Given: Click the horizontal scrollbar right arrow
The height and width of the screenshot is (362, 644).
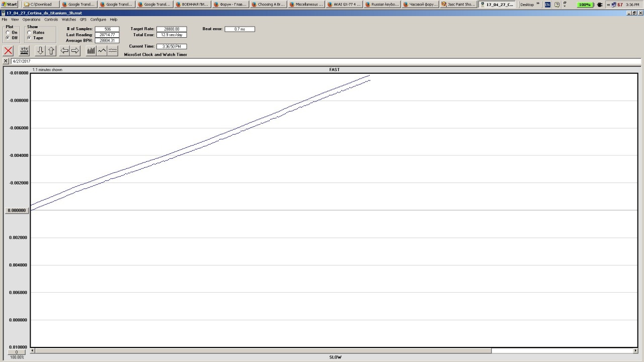Looking at the screenshot, I should 635,350.
